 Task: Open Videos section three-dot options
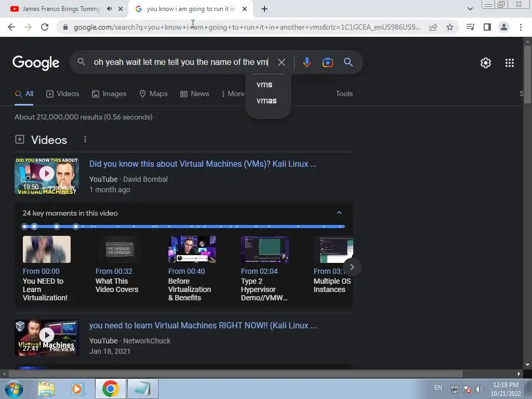pos(85,139)
